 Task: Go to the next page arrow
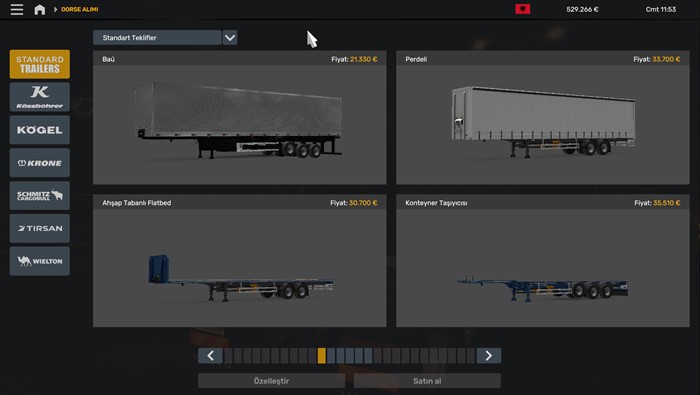pyautogui.click(x=489, y=356)
